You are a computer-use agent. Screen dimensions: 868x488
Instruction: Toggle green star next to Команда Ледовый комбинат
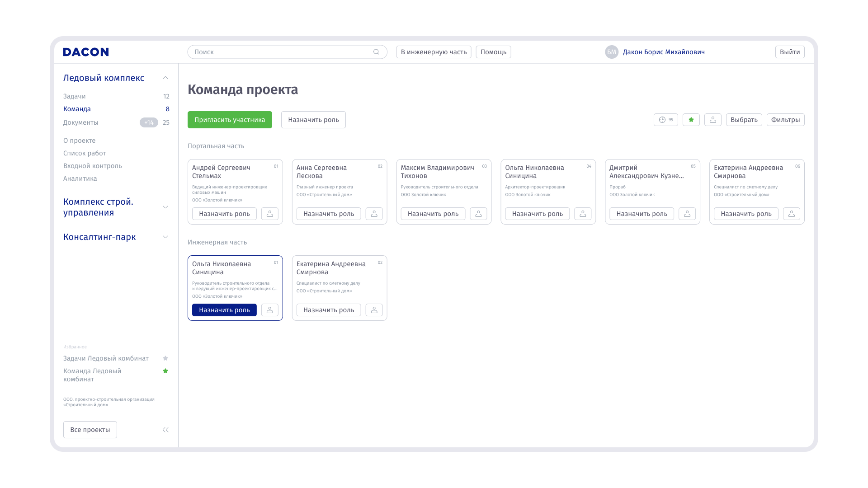(x=165, y=371)
